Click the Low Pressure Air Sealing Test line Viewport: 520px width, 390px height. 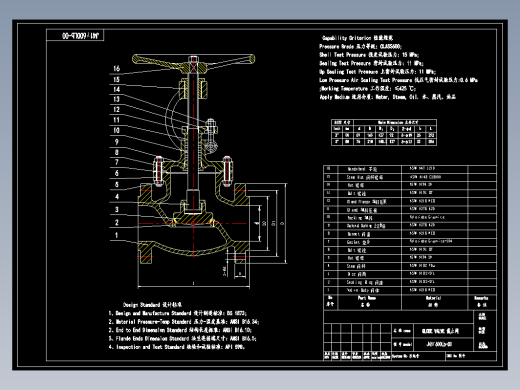398,80
